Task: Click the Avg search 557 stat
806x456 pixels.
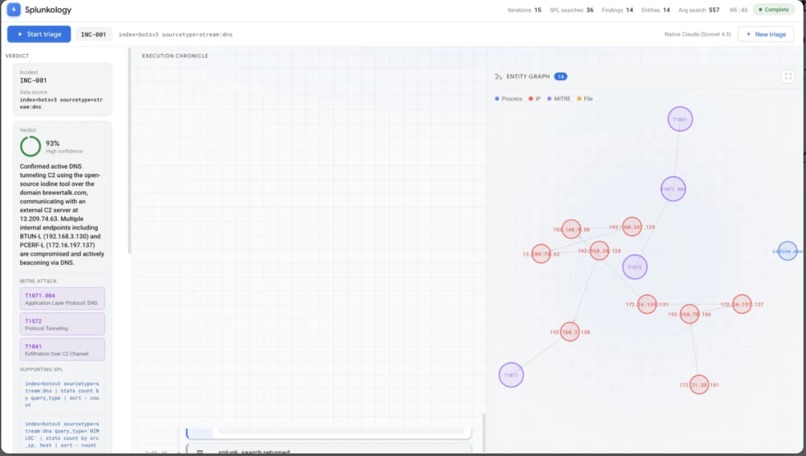Action: (x=699, y=10)
